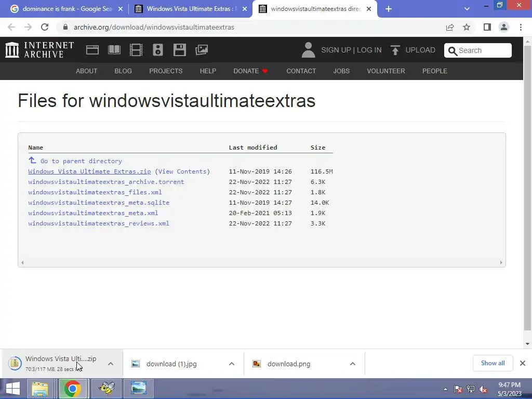Viewport: 532px width, 399px height.
Task: Click the SIGN UP link
Action: (x=336, y=50)
